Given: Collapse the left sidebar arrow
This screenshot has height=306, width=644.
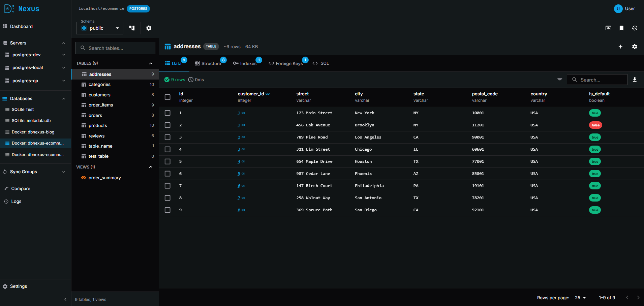Looking at the screenshot, I should point(65,299).
